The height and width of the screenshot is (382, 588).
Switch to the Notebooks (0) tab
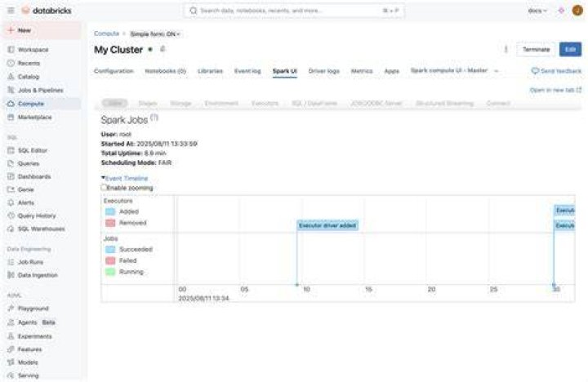(x=165, y=71)
